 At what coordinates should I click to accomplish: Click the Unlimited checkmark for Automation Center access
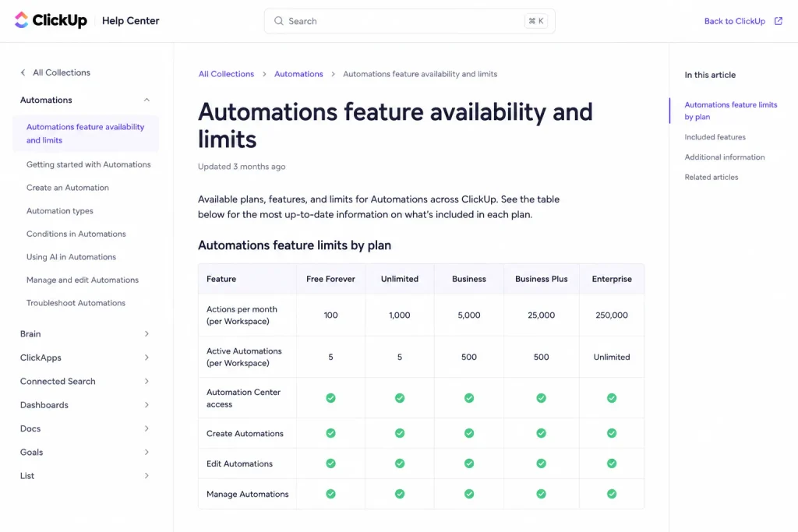[x=400, y=398]
